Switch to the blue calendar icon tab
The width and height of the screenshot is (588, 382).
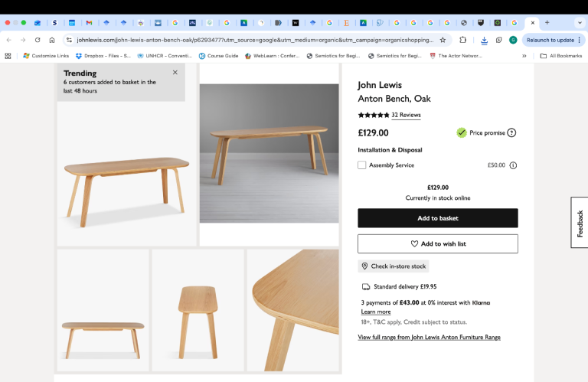[72, 23]
